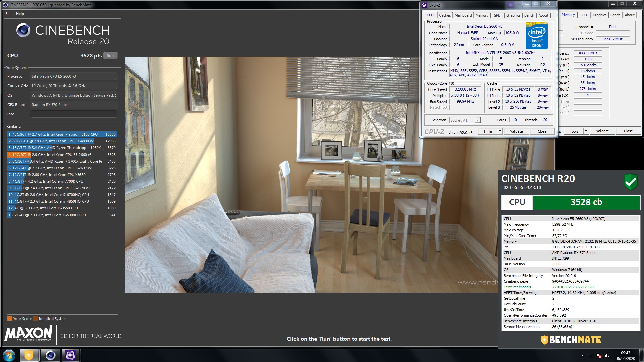Viewport: 644px width, 362px height.
Task: Click Cinebench title bar app icon
Action: click(5, 5)
